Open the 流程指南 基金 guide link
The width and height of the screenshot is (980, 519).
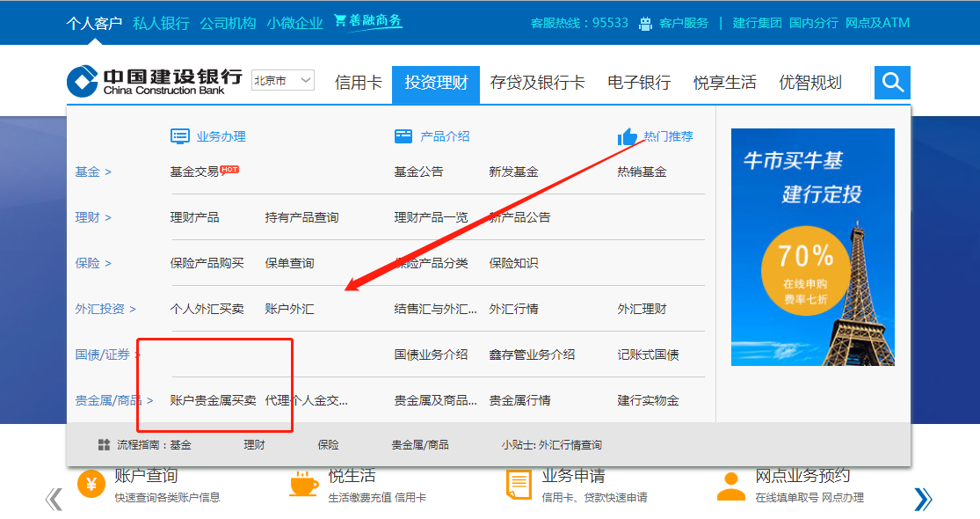181,444
